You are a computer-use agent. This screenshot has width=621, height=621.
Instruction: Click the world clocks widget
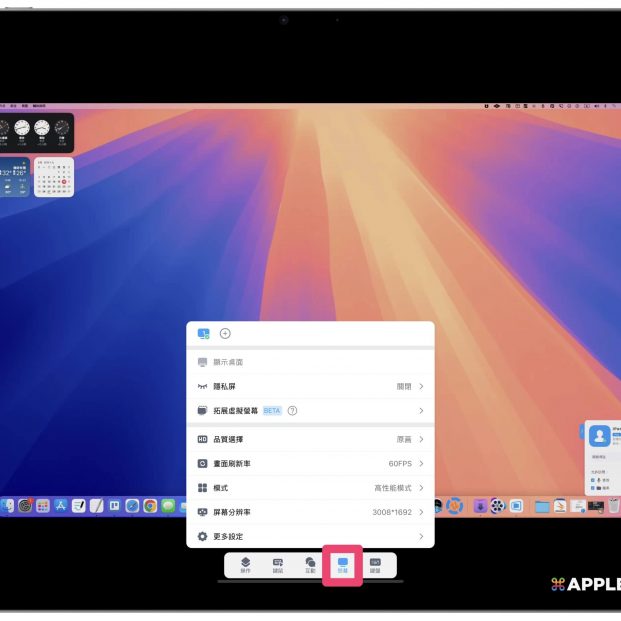point(36,129)
